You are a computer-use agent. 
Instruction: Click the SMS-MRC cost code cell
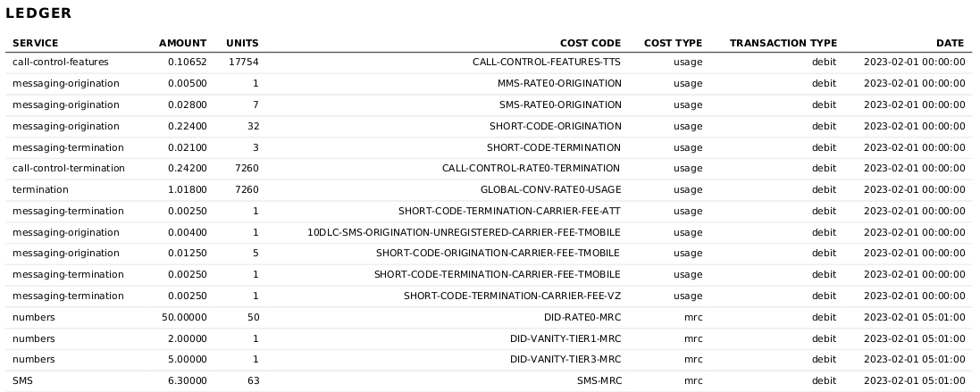pos(599,380)
